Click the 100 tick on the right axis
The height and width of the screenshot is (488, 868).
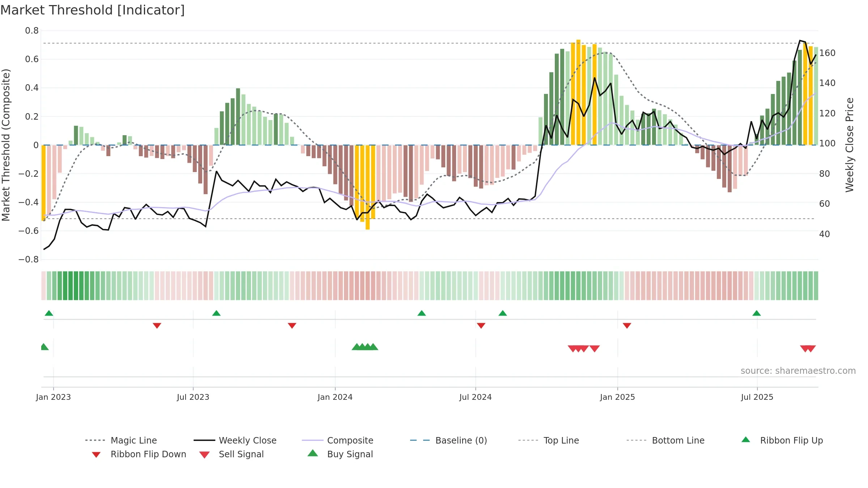coord(827,144)
